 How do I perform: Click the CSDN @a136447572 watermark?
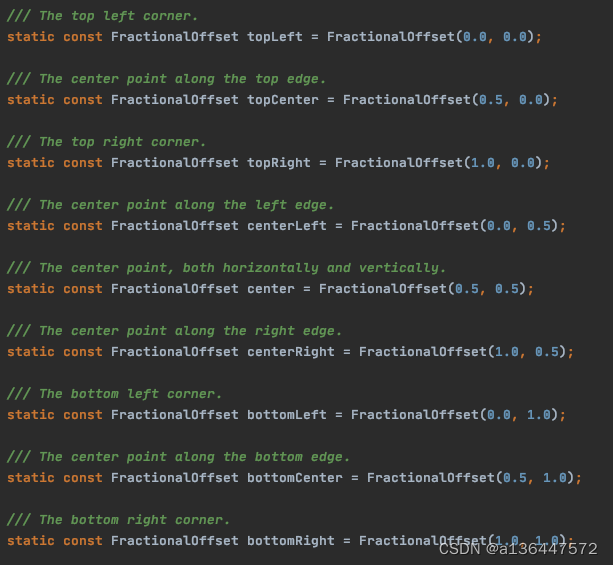pos(518,549)
